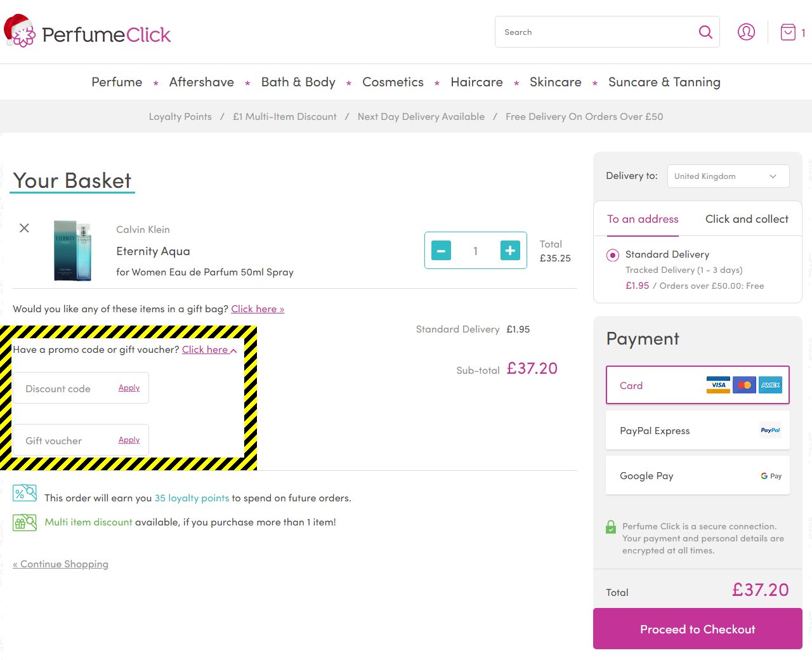Select the Standard Delivery radio button
The height and width of the screenshot is (660, 812).
click(x=612, y=254)
